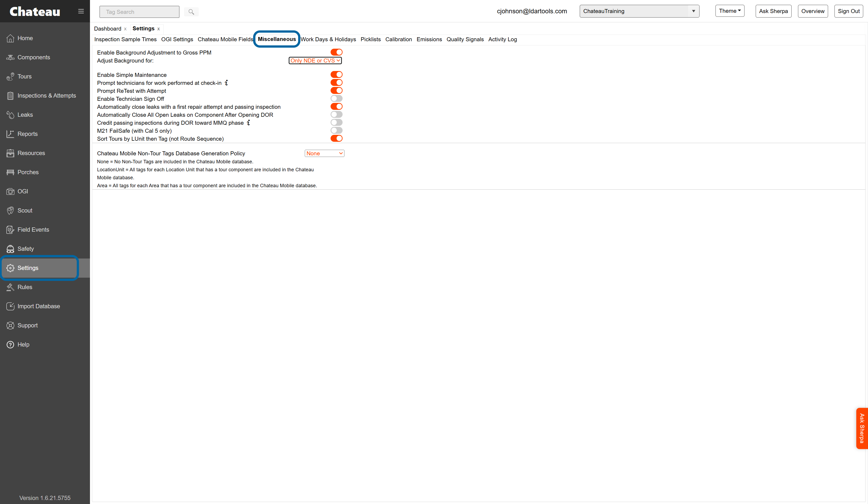
Task: Open Help question-mark icon
Action: click(x=10, y=345)
